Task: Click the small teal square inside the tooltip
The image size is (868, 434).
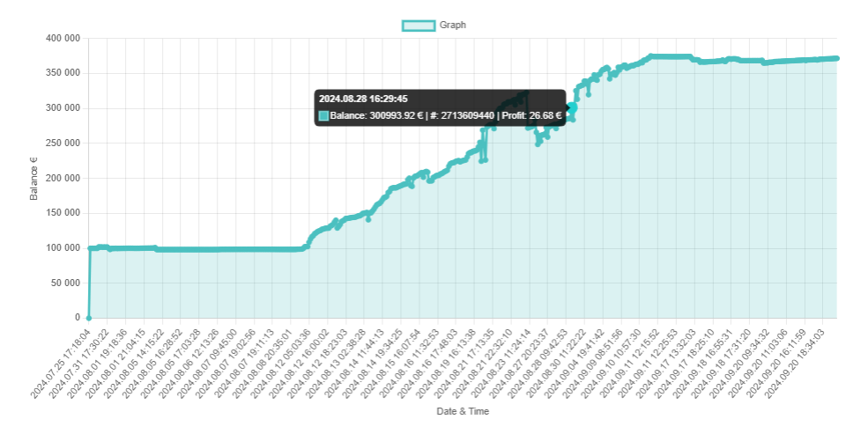Action: 323,115
